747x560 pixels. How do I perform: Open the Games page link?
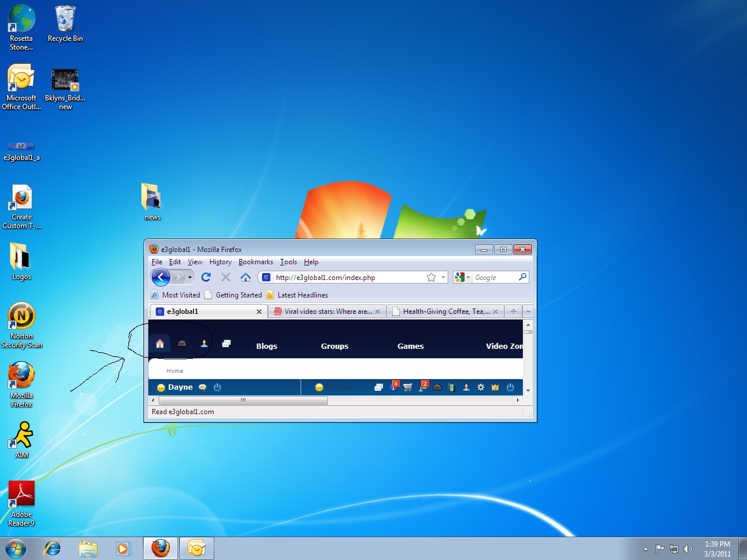click(410, 346)
